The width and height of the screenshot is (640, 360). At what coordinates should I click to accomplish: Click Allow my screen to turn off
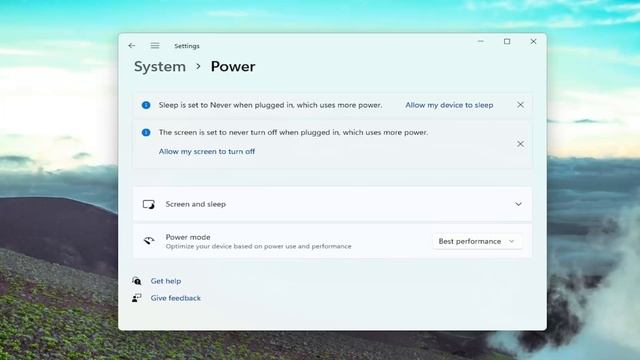point(207,151)
